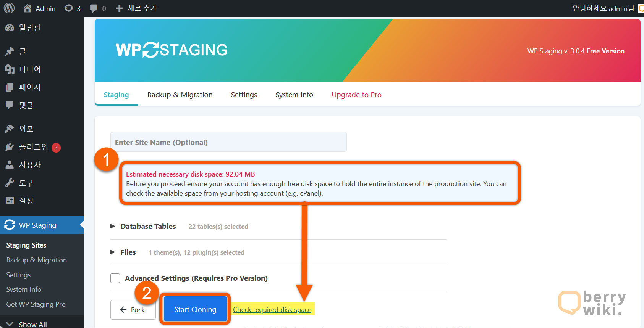Screen dimensions: 644x328
Task: Click the WordPress logo icon
Action: point(9,8)
